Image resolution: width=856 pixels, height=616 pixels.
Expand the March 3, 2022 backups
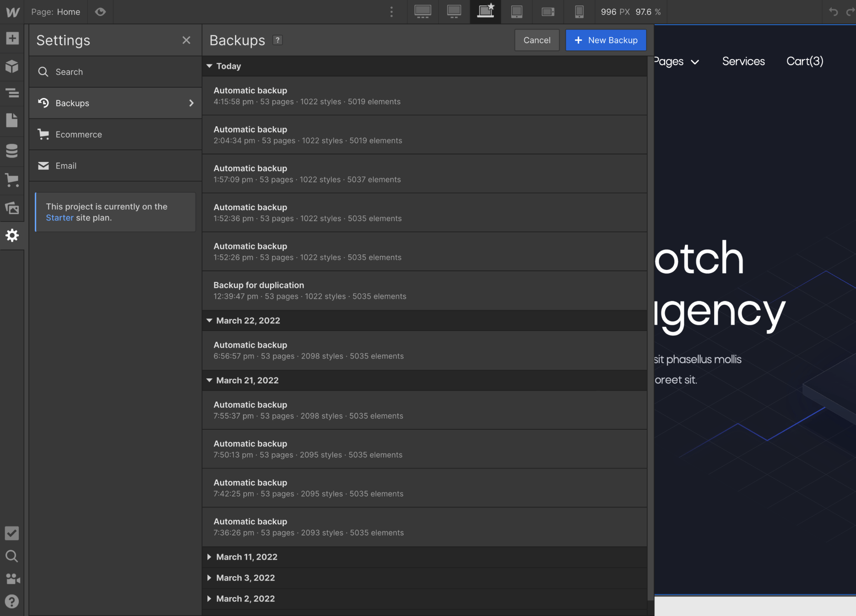point(245,578)
